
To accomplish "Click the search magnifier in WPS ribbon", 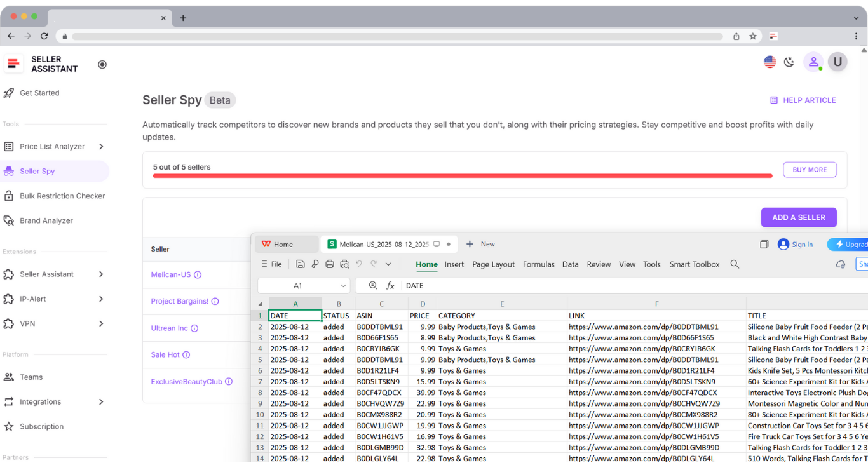I will pyautogui.click(x=735, y=264).
